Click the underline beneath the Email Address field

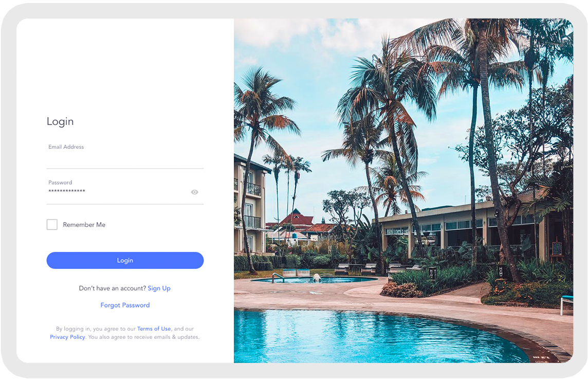(125, 168)
